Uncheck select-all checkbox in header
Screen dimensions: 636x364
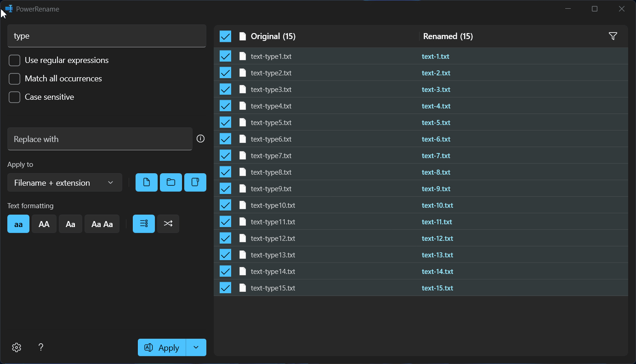[225, 36]
